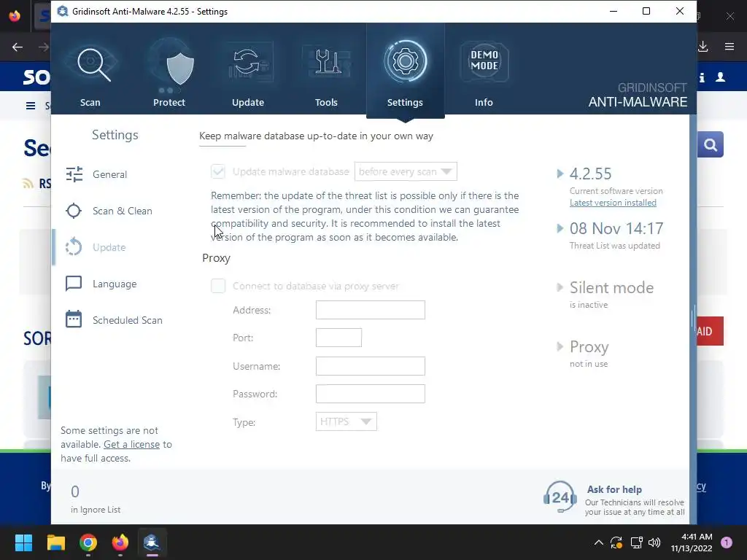Viewport: 747px width, 560px height.
Task: Open File Explorer from the taskbar
Action: point(55,542)
